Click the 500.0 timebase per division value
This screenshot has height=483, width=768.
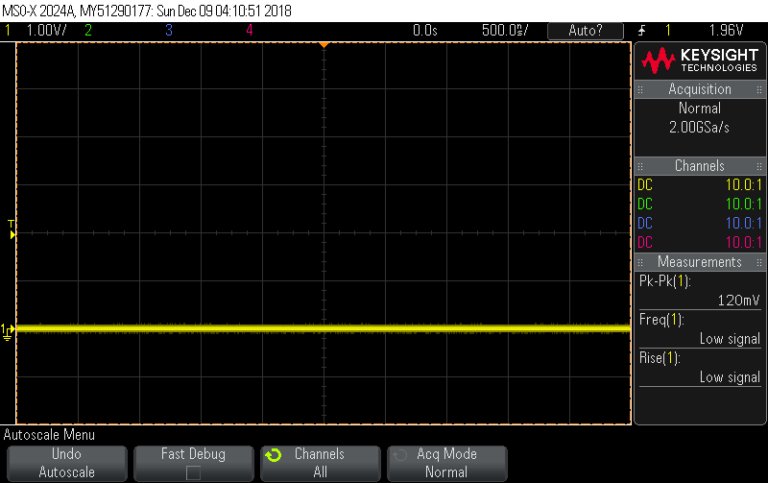pos(504,30)
